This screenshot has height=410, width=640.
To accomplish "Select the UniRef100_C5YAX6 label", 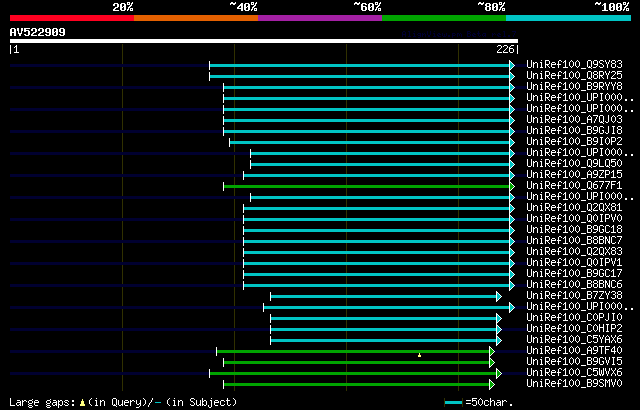I will click(x=574, y=340).
